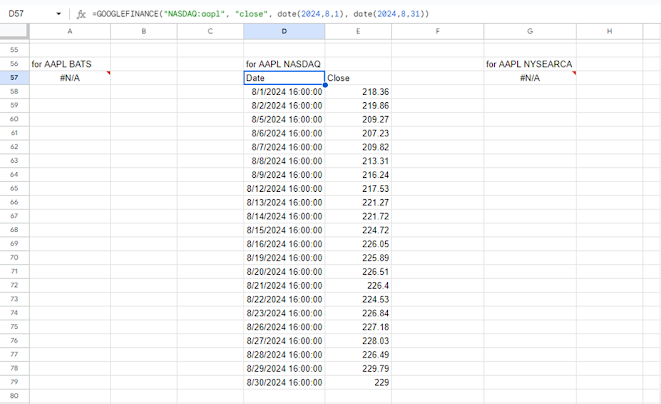This screenshot has height=404, width=661.
Task: Select column F header
Action: coord(438,31)
